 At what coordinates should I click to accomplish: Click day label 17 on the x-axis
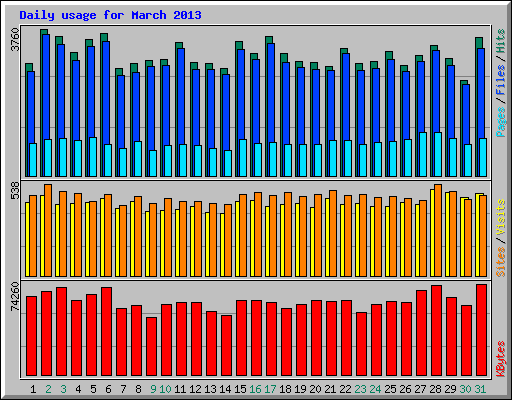[270, 389]
